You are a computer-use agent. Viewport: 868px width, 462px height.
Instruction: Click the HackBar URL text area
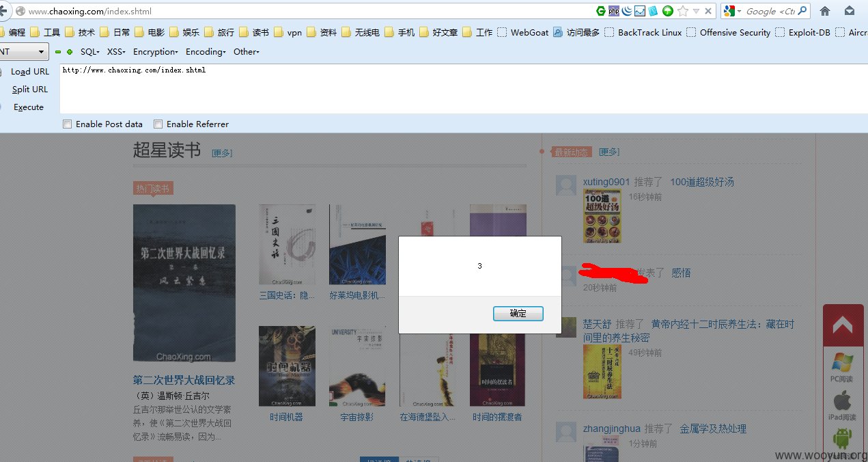click(x=464, y=88)
